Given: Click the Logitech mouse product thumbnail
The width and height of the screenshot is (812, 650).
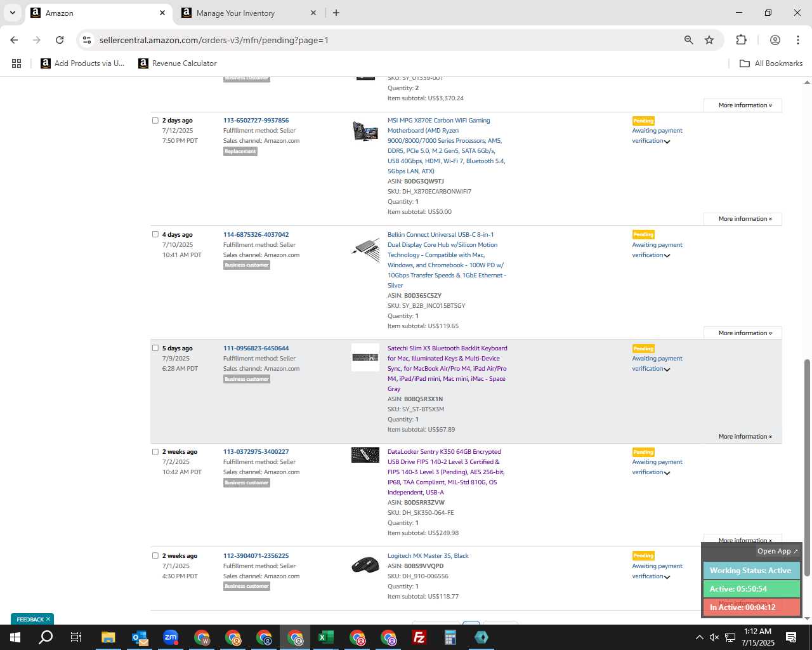Looking at the screenshot, I should 365,565.
